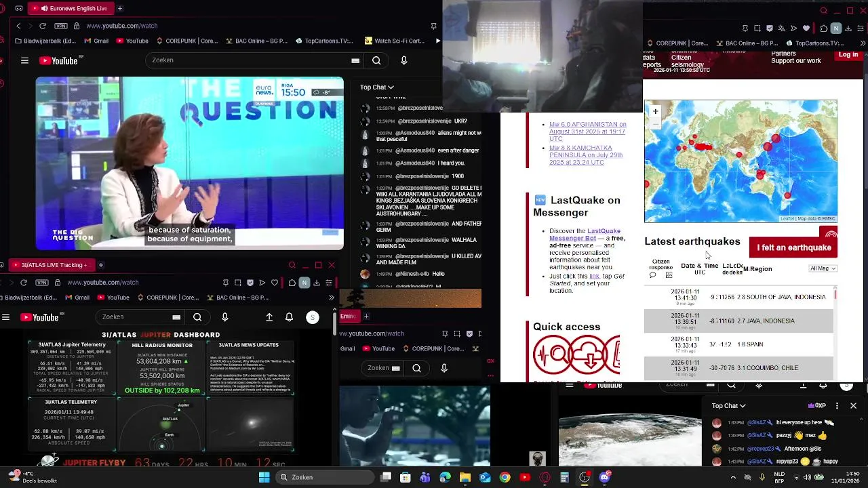Screen dimensions: 868x488
Task: Toggle VPN badge in the 3I/ATLAS window
Action: pyautogui.click(x=43, y=282)
